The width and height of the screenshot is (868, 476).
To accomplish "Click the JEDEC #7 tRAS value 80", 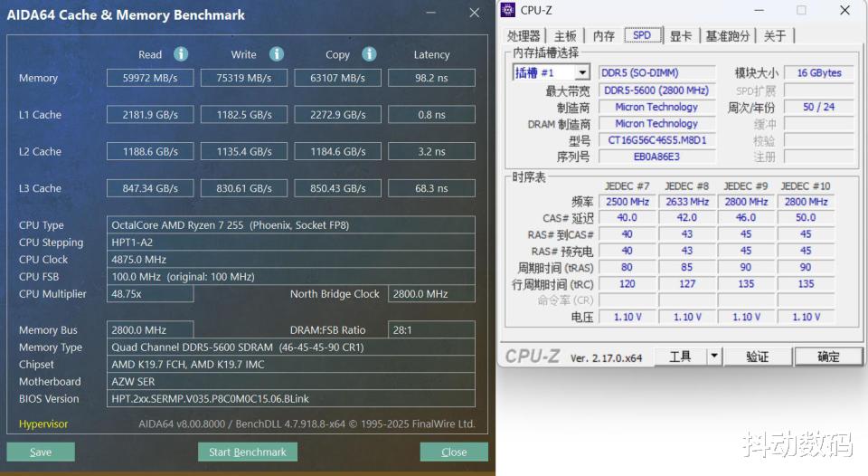I will tap(627, 267).
